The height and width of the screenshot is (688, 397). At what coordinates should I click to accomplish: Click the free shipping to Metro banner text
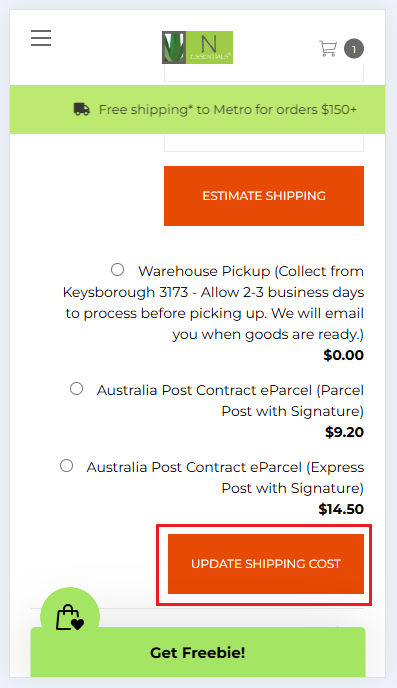(228, 109)
